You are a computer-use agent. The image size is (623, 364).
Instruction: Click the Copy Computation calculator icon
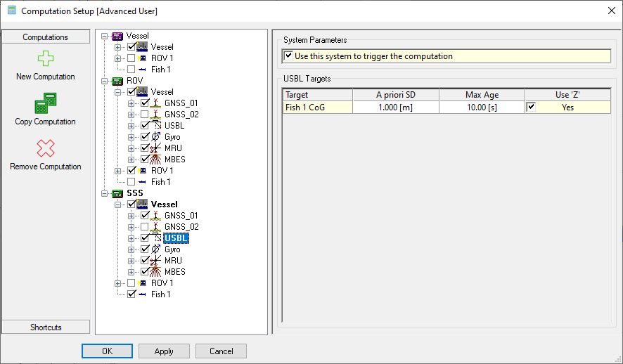[46, 103]
